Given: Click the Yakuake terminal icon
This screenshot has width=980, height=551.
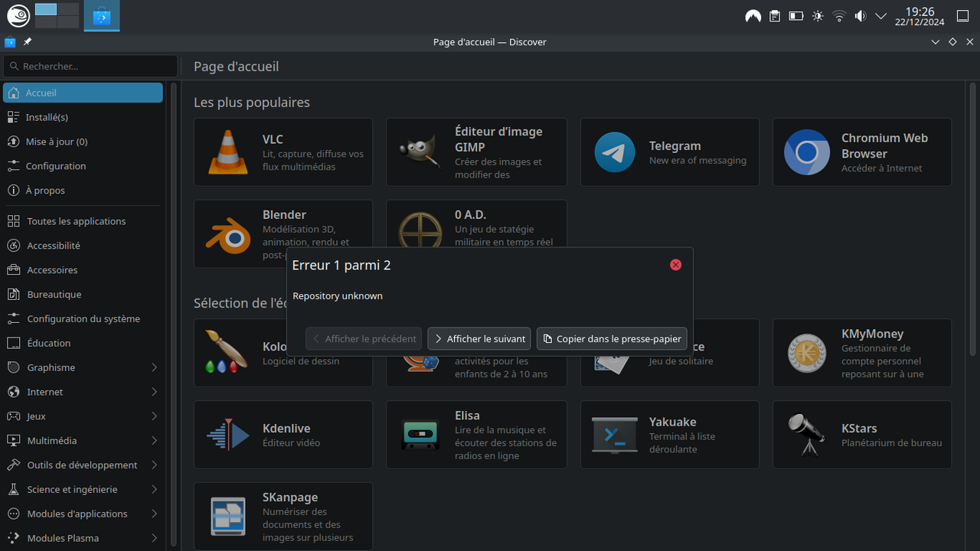Looking at the screenshot, I should pyautogui.click(x=615, y=435).
